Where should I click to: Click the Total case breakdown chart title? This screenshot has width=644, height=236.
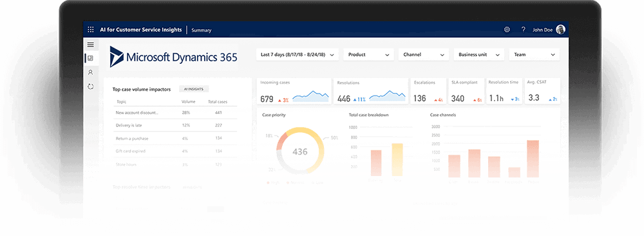368,115
